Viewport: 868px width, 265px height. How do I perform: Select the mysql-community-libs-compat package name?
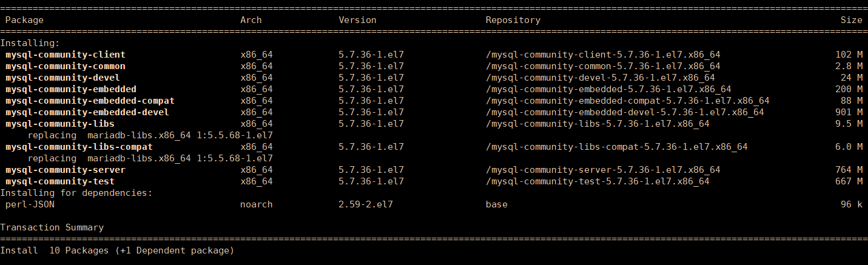79,147
